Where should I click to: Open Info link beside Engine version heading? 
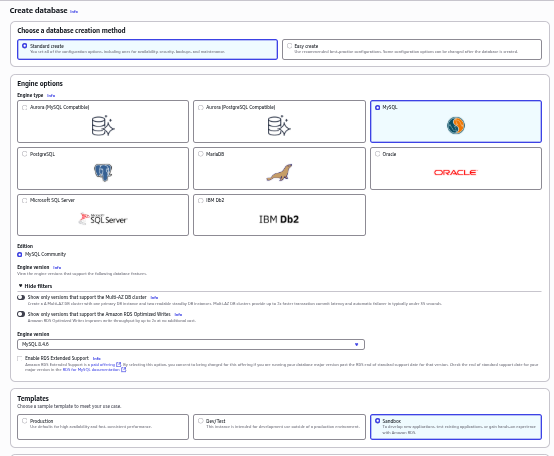coord(57,268)
